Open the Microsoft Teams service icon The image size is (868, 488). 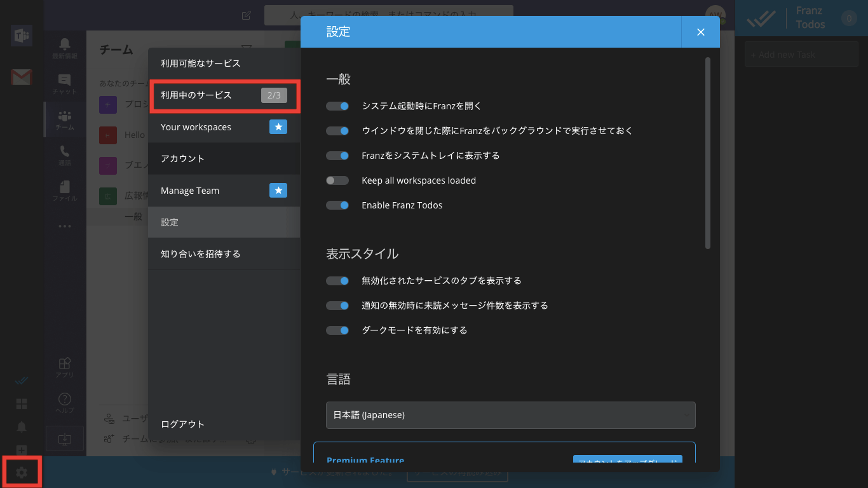tap(21, 36)
